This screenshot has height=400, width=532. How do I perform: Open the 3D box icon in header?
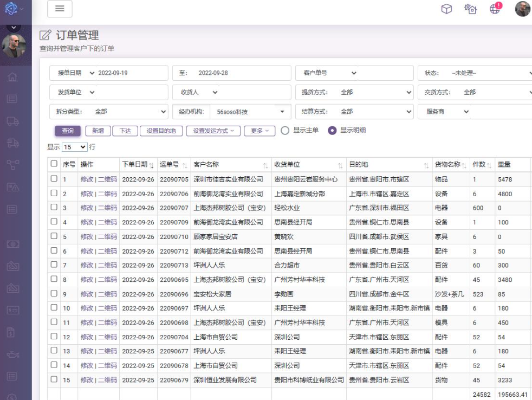(446, 9)
